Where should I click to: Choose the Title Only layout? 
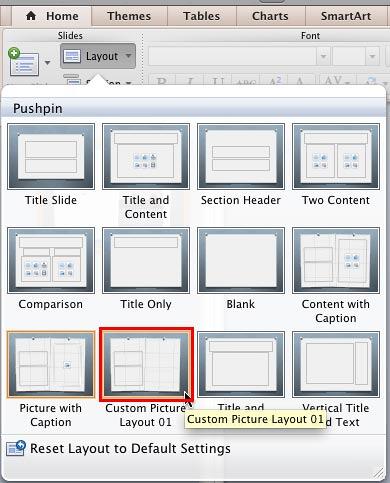point(146,260)
